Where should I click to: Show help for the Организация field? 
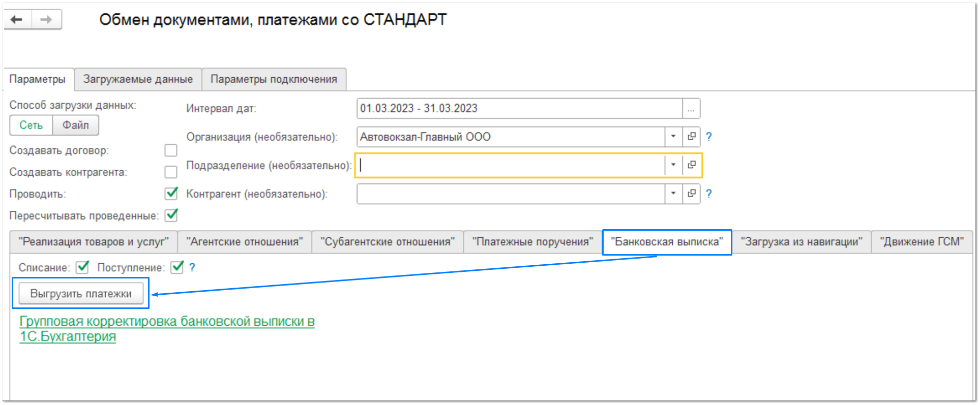[x=708, y=137]
